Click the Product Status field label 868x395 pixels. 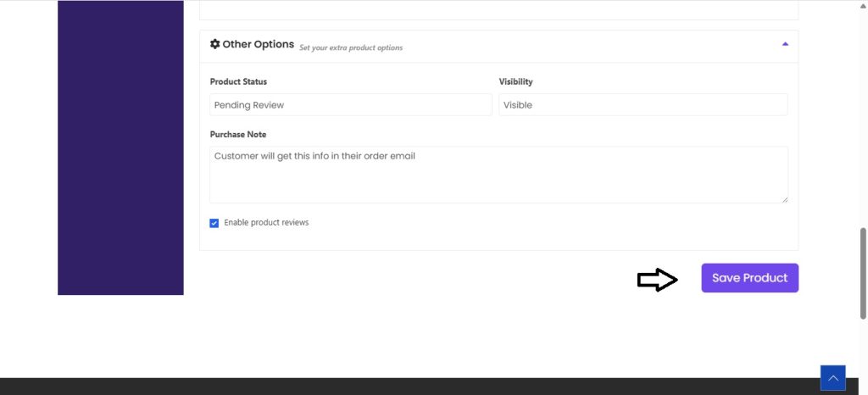coord(238,82)
